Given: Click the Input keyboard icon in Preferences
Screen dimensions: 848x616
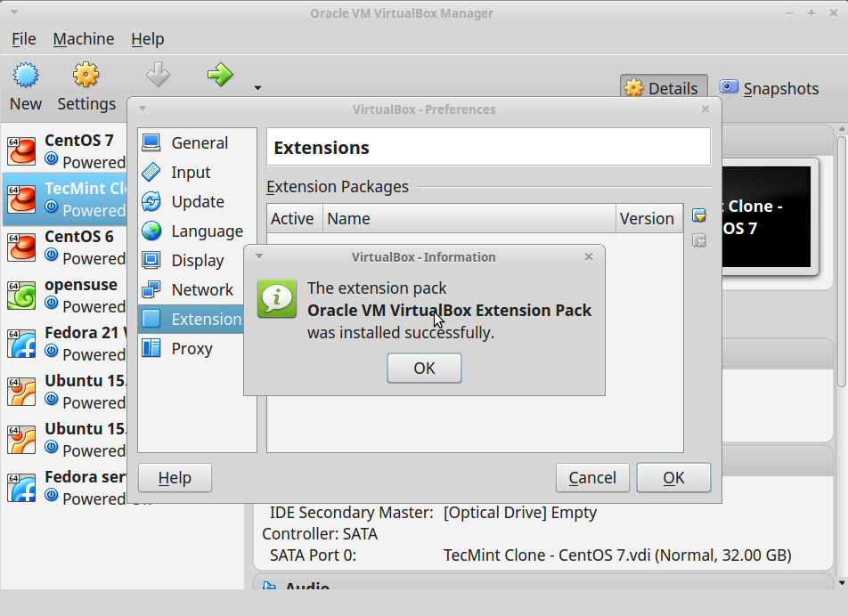Looking at the screenshot, I should (151, 173).
